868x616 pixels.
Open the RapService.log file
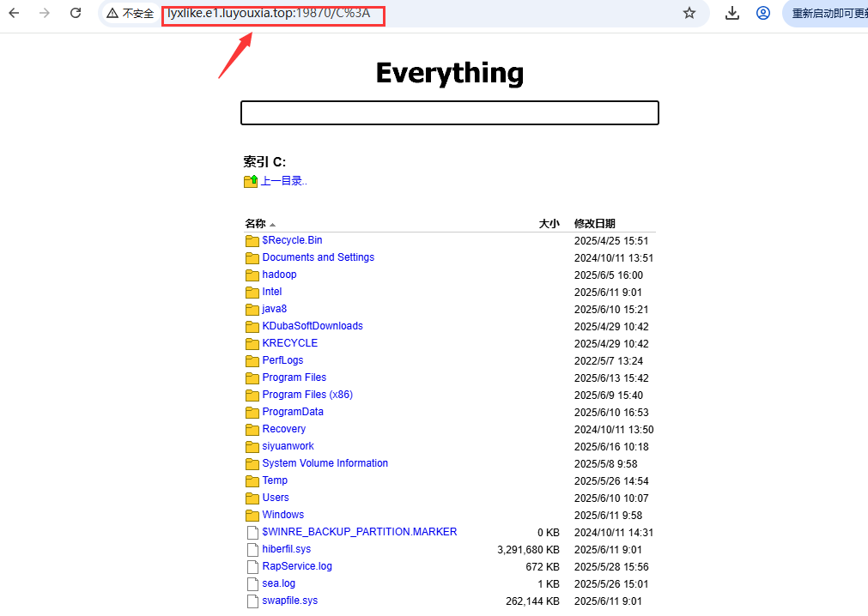click(297, 565)
